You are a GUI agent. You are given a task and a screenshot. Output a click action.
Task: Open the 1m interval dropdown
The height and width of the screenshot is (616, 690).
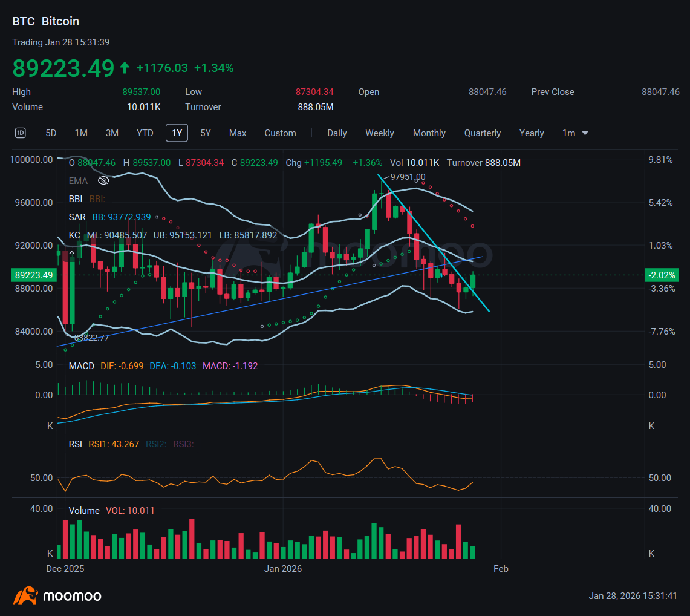tap(574, 133)
